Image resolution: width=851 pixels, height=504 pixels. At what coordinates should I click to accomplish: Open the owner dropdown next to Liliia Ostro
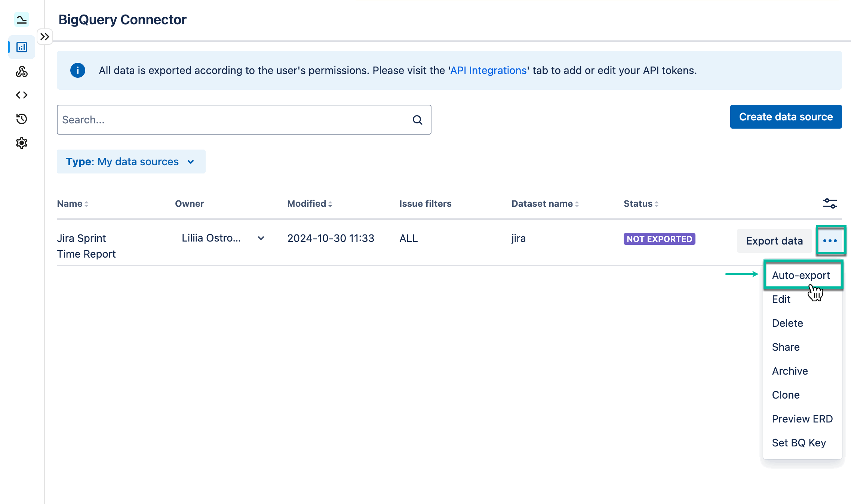261,238
